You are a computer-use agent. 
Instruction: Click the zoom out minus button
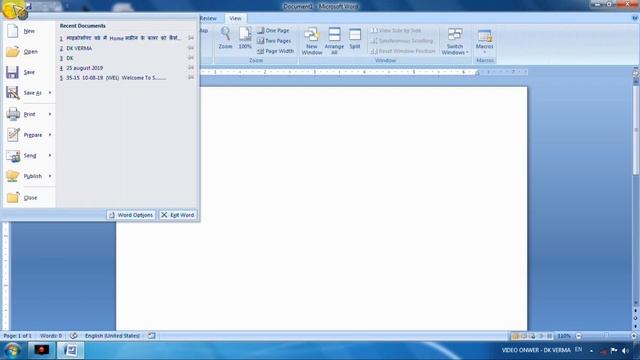(x=578, y=336)
